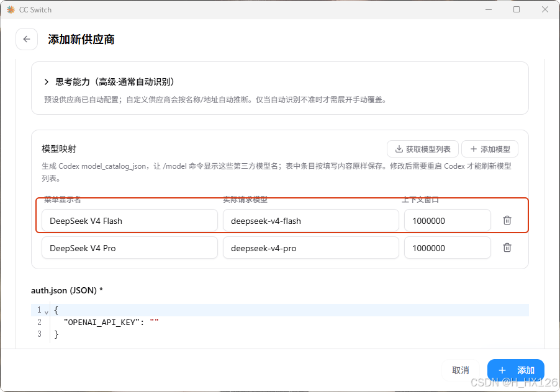This screenshot has height=392, width=560.
Task: Close the CC Switch window
Action: (x=545, y=10)
